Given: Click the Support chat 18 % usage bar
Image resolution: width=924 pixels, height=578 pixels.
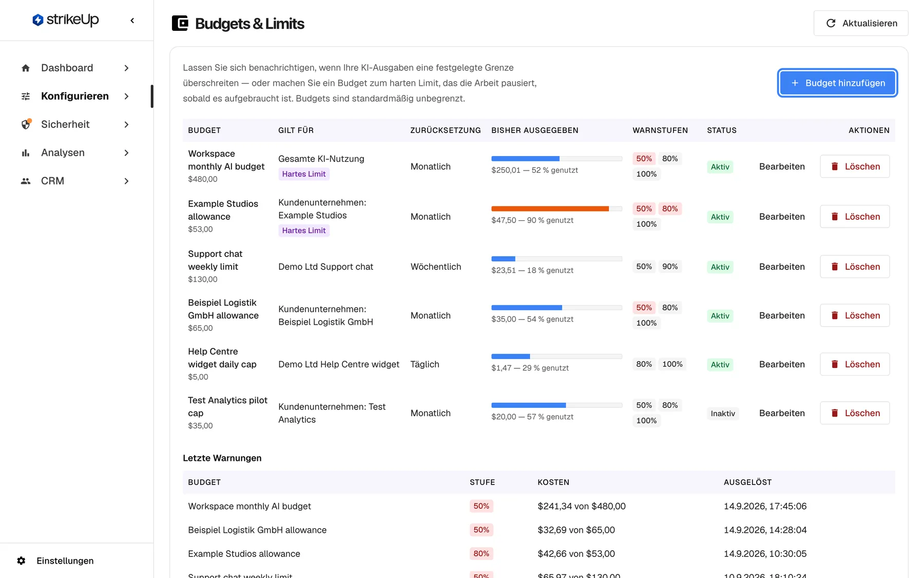Looking at the screenshot, I should [x=556, y=258].
